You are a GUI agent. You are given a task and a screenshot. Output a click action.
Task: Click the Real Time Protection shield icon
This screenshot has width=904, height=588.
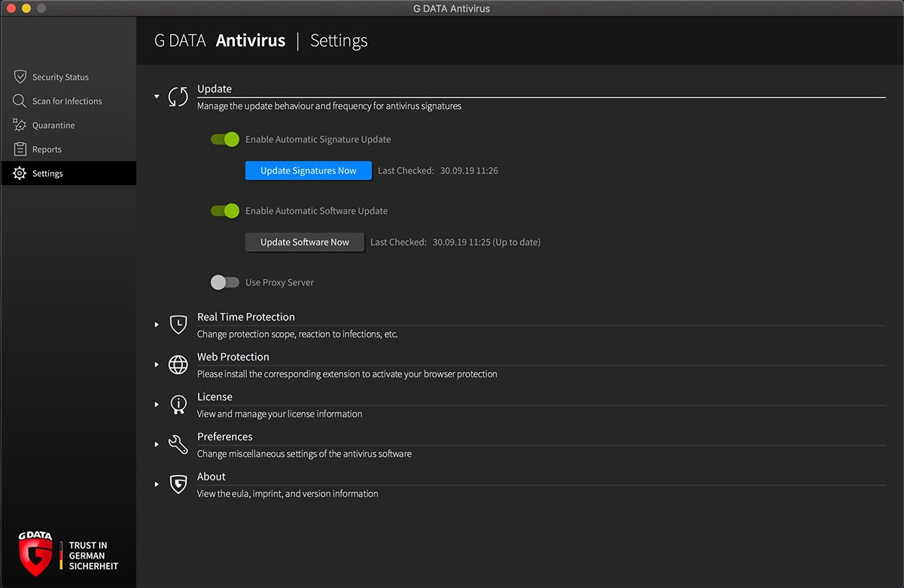pos(178,324)
